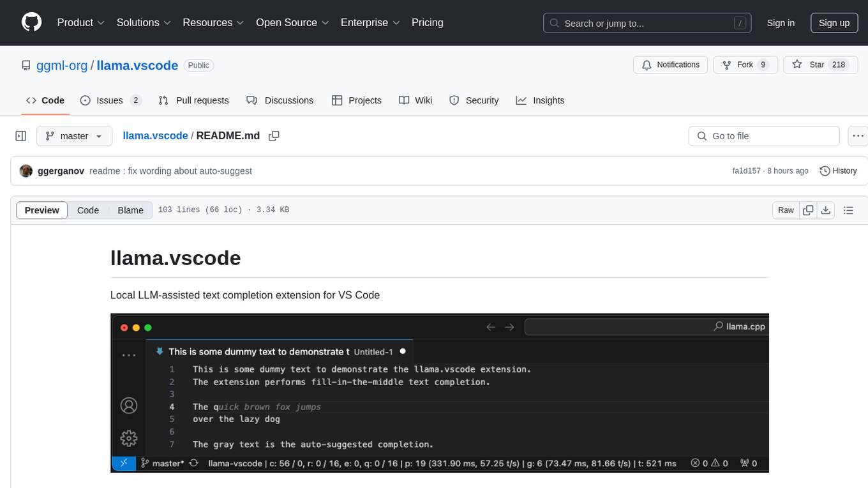Open the Issues tab

pos(110,100)
